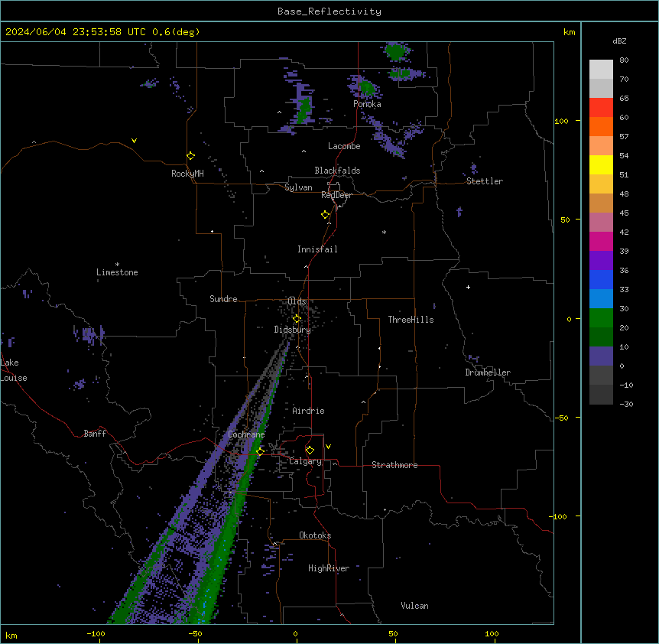
Task: Click the Sylvan label
Action: (x=298, y=187)
